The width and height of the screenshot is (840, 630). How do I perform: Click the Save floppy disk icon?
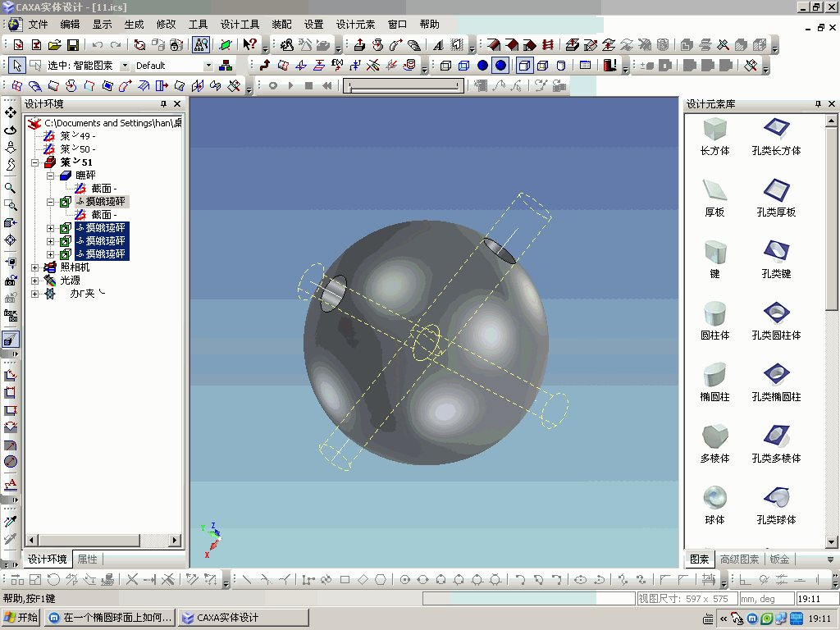73,45
